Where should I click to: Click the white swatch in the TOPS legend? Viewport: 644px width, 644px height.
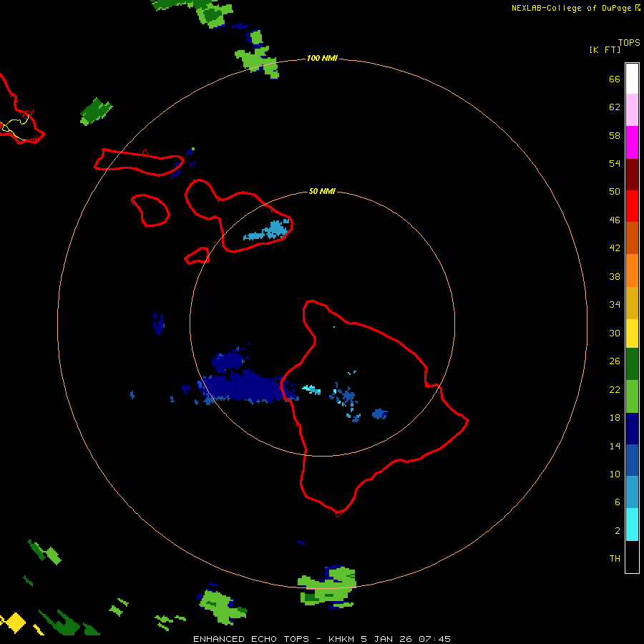[632, 79]
